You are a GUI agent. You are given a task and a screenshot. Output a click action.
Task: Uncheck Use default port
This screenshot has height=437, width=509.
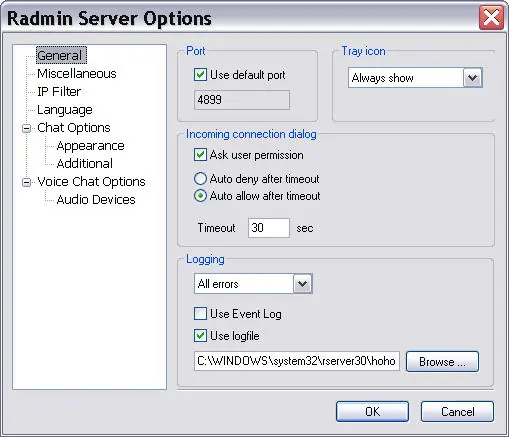click(200, 75)
